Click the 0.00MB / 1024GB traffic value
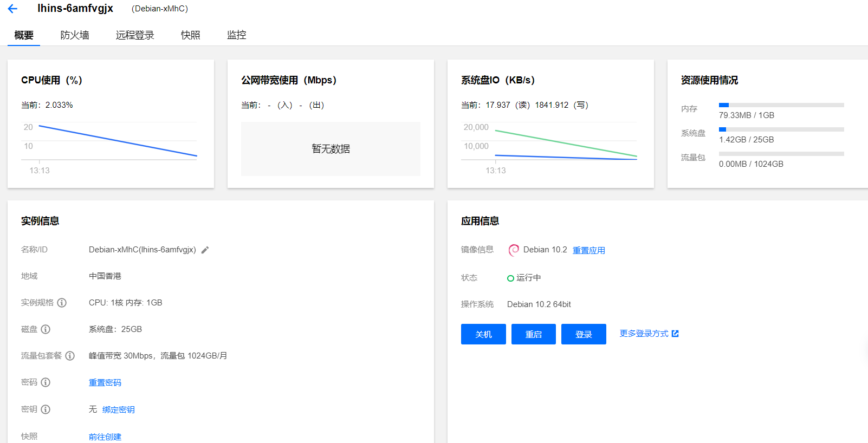Screen dimensions: 868x443 tap(751, 164)
